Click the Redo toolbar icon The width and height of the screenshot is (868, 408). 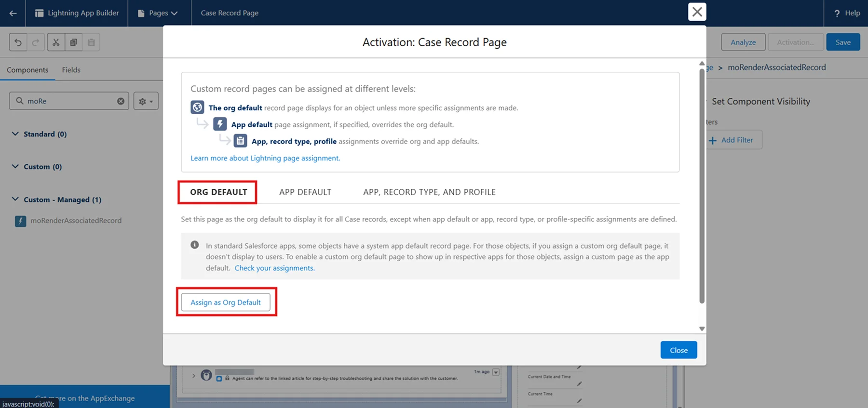36,42
